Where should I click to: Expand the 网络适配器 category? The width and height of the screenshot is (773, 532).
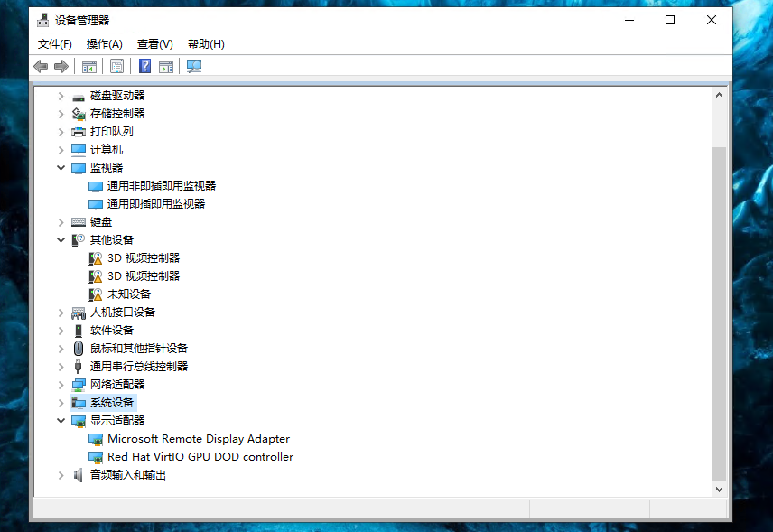(61, 385)
